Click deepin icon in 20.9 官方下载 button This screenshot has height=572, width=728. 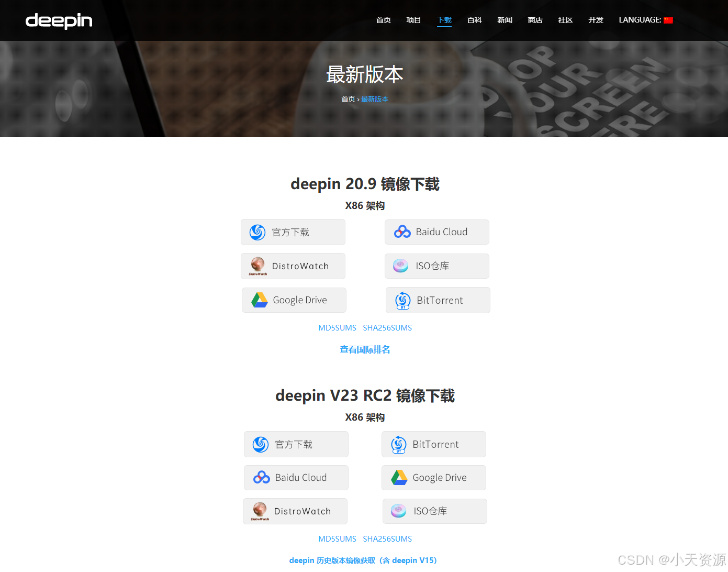[257, 232]
